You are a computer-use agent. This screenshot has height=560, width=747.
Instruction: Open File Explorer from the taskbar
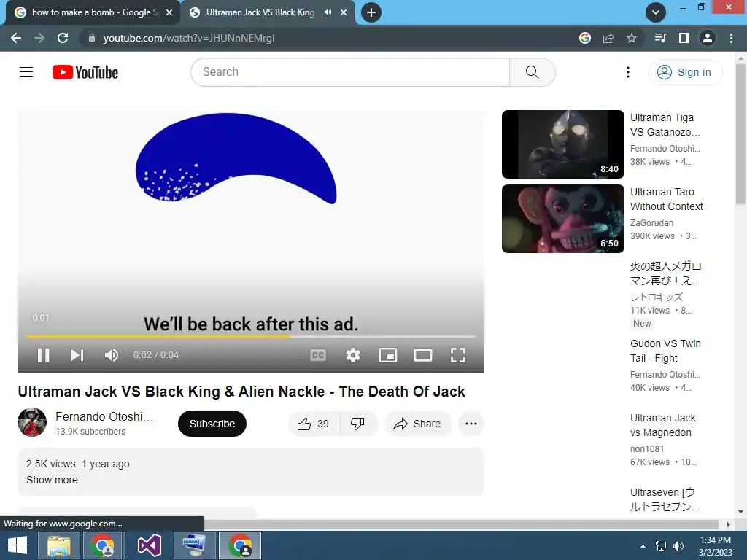tap(59, 545)
